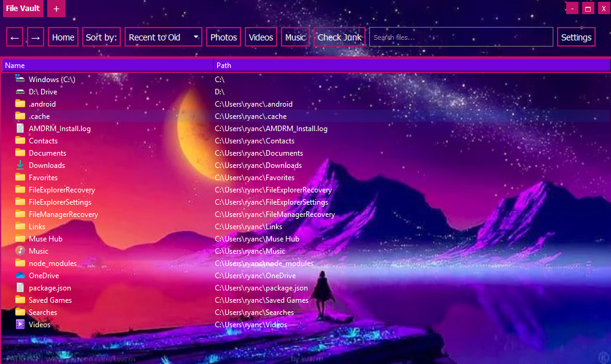Click the Saved Games folder icon
This screenshot has height=364, width=611.
click(x=20, y=300)
